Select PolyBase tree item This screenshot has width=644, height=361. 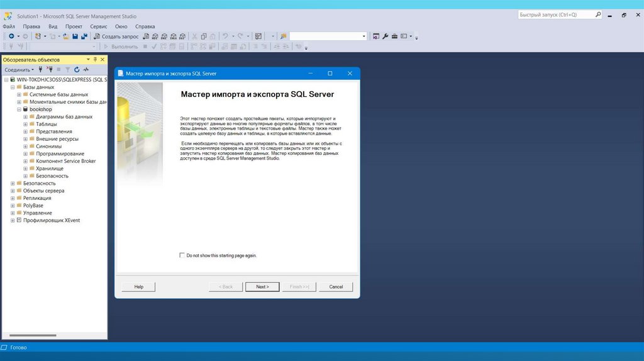click(x=33, y=206)
